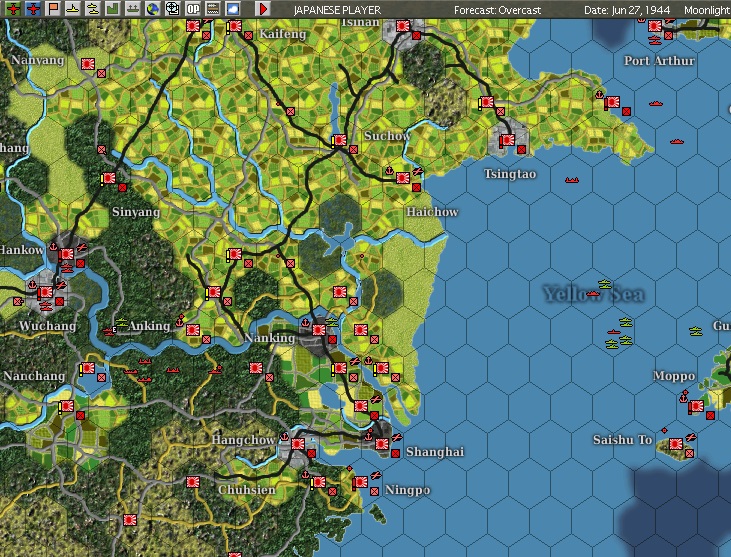Click the Moonlight status text
Image resolution: width=731 pixels, height=557 pixels.
click(707, 10)
